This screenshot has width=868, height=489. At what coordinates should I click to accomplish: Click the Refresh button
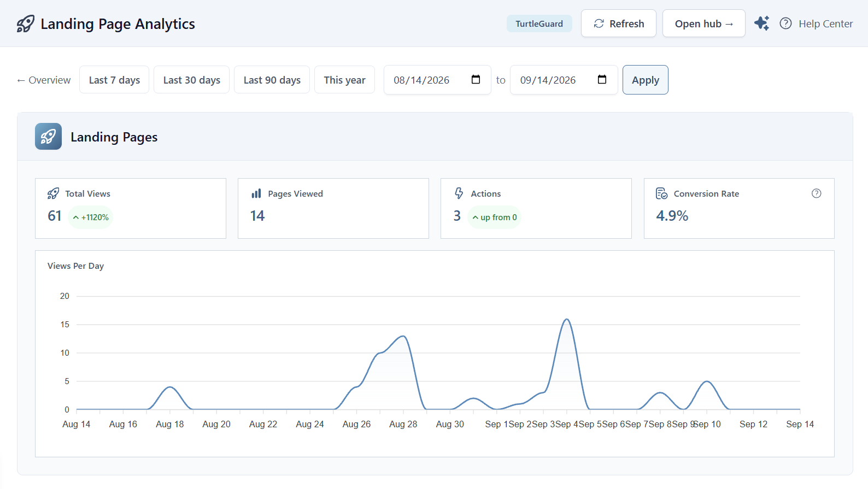(x=619, y=23)
